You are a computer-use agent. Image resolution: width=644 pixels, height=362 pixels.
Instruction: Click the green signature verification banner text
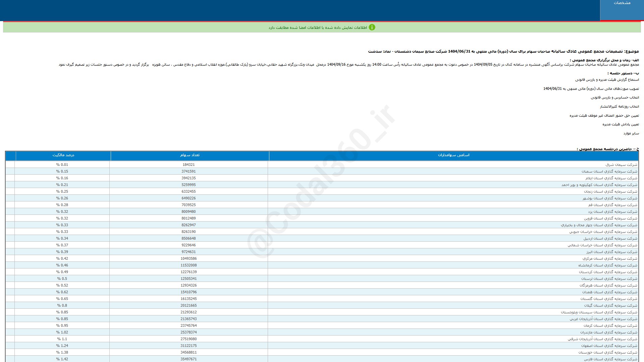[x=317, y=28]
